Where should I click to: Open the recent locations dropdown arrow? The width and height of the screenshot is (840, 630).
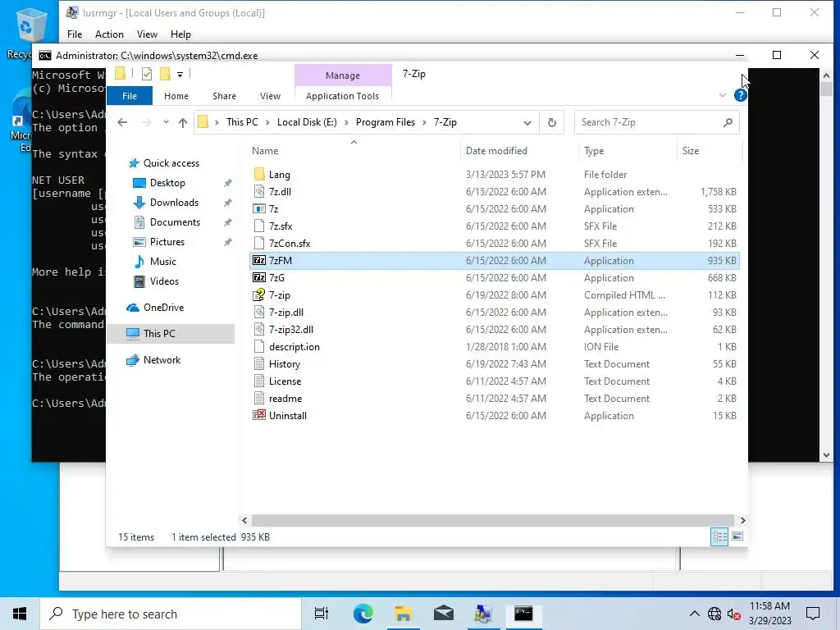pyautogui.click(x=166, y=122)
